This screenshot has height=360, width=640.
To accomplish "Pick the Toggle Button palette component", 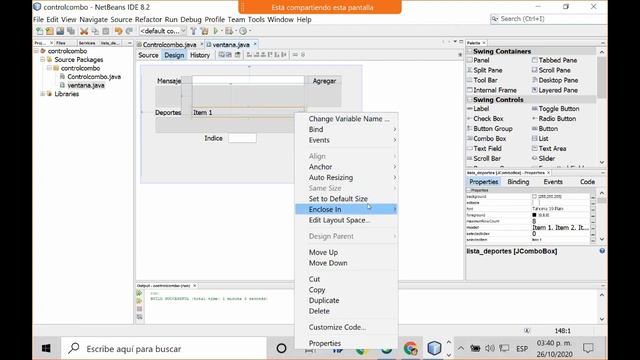I will point(555,109).
